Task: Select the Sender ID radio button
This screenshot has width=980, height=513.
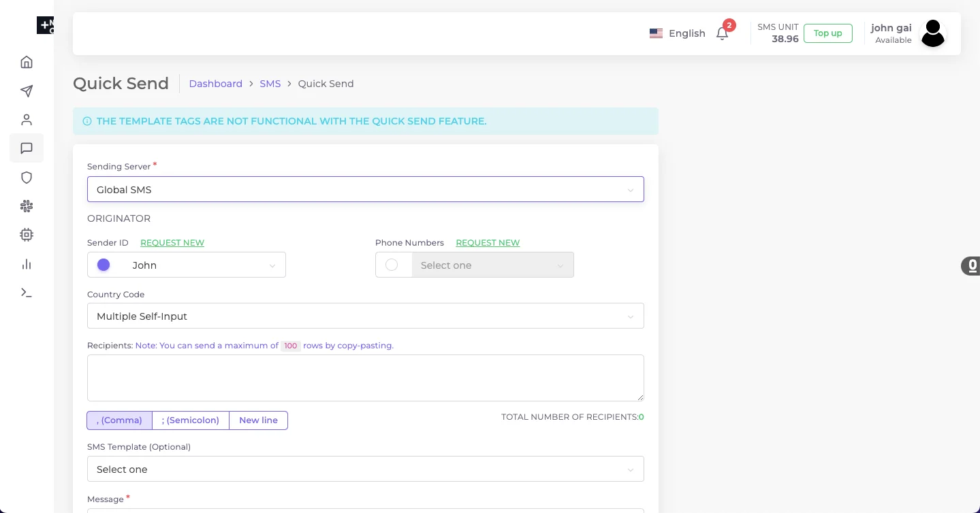Action: click(104, 265)
